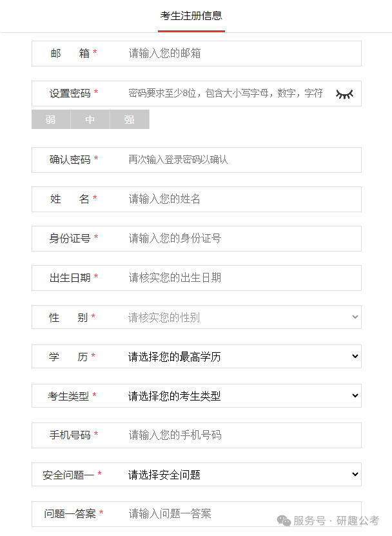The height and width of the screenshot is (536, 392).
Task: Expand the 学历 field chevron arrow
Action: (x=355, y=356)
